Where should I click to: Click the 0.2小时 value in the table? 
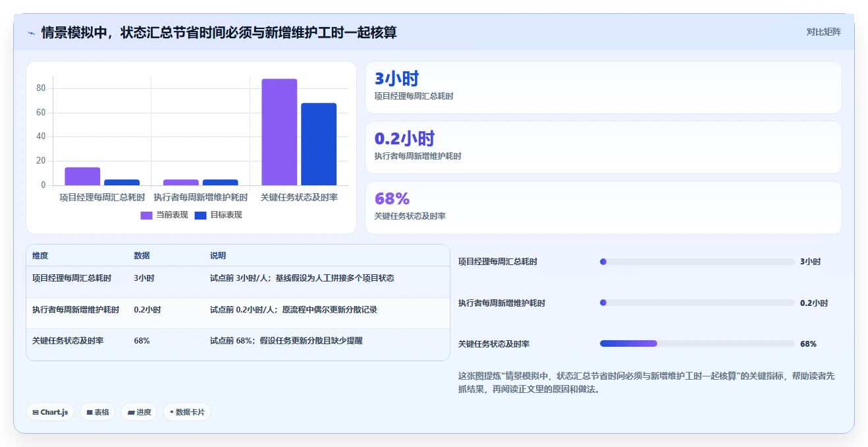pyautogui.click(x=148, y=310)
